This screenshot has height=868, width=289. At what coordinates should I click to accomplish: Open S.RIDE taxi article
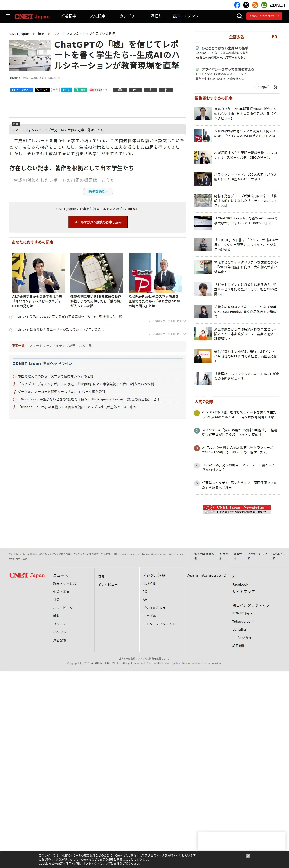pyautogui.click(x=246, y=245)
